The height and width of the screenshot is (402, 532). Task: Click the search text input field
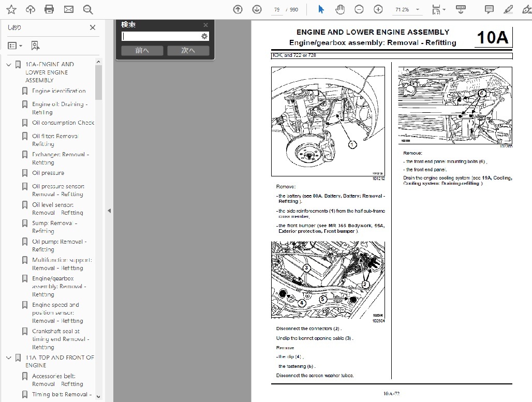pyautogui.click(x=160, y=36)
